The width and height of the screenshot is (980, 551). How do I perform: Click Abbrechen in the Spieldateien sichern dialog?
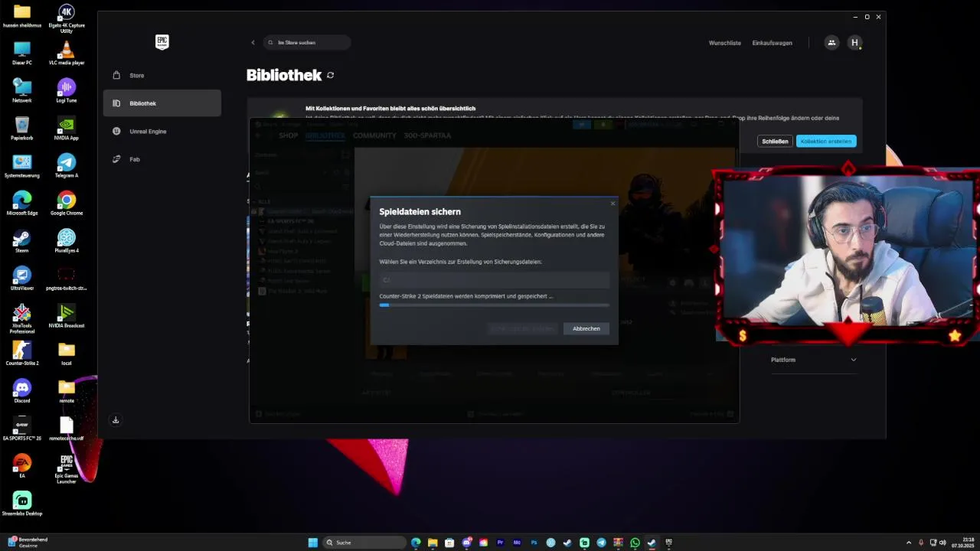pos(586,328)
